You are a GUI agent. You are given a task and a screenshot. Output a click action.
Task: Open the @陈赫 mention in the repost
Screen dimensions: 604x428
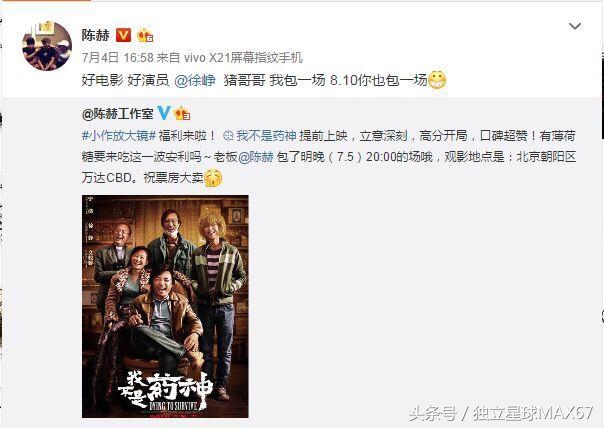[256, 157]
